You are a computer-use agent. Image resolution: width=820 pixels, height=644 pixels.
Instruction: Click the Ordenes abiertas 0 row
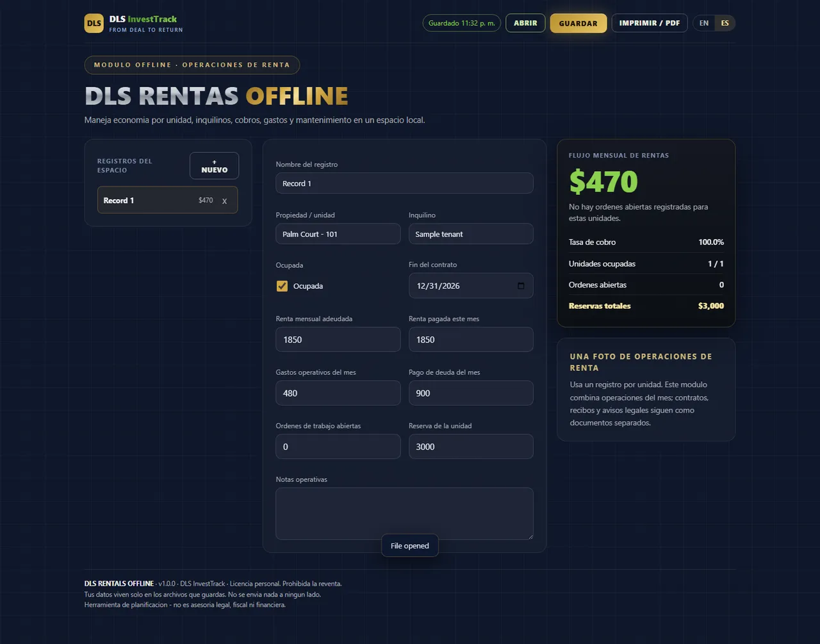tap(646, 285)
